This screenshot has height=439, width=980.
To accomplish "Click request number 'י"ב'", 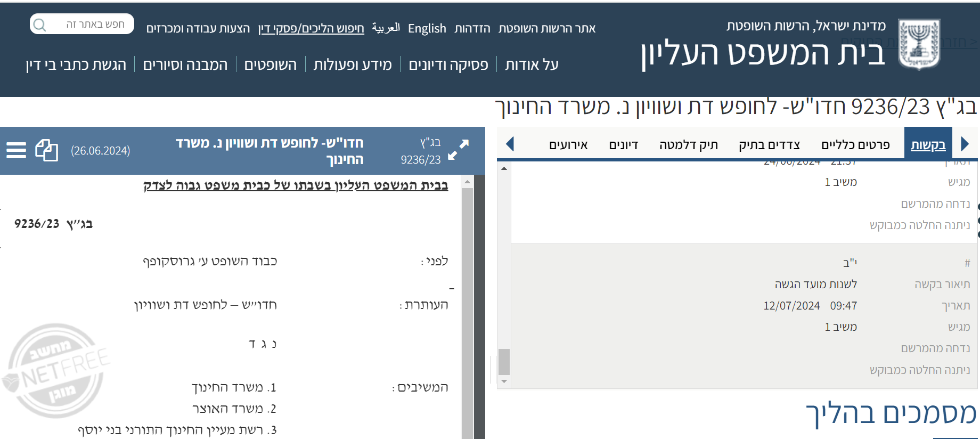I will tap(850, 263).
